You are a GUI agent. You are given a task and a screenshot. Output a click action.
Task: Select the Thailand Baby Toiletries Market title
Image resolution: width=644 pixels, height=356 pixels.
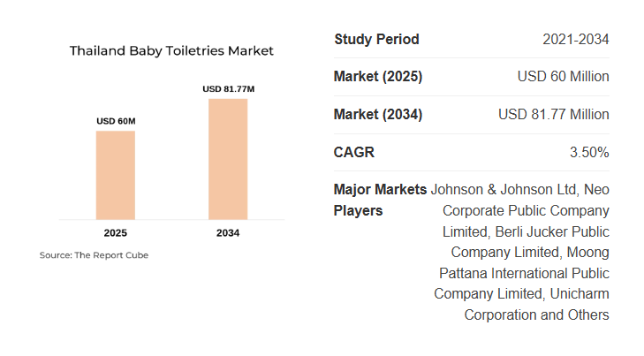[x=171, y=50]
